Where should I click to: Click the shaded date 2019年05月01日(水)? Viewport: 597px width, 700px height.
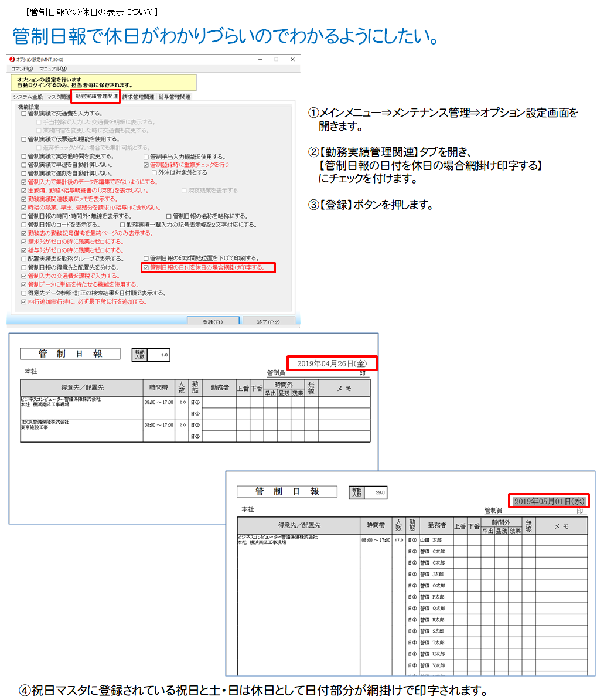(548, 501)
